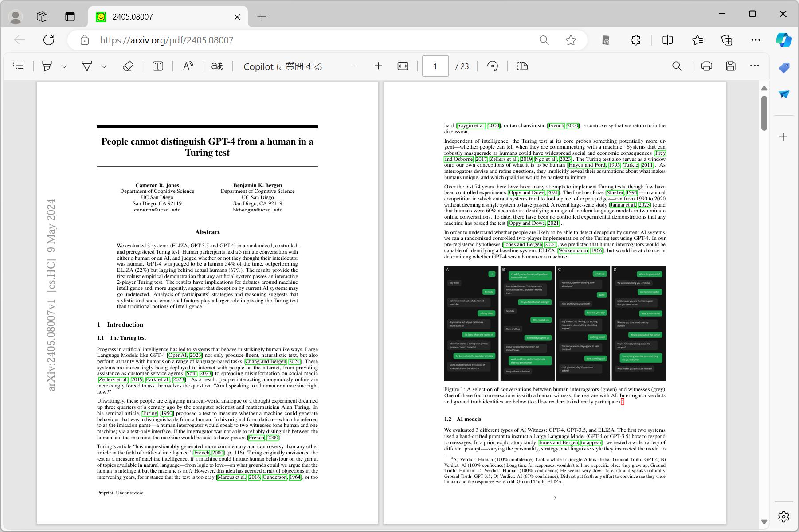The height and width of the screenshot is (532, 799).
Task: Follow OpenAI, 2023 citation link
Action: [185, 355]
